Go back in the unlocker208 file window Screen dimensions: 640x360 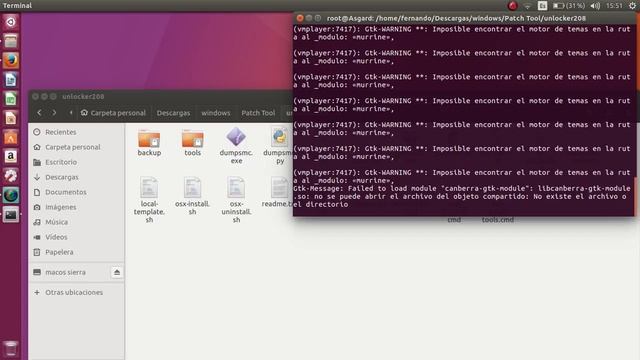[39, 113]
